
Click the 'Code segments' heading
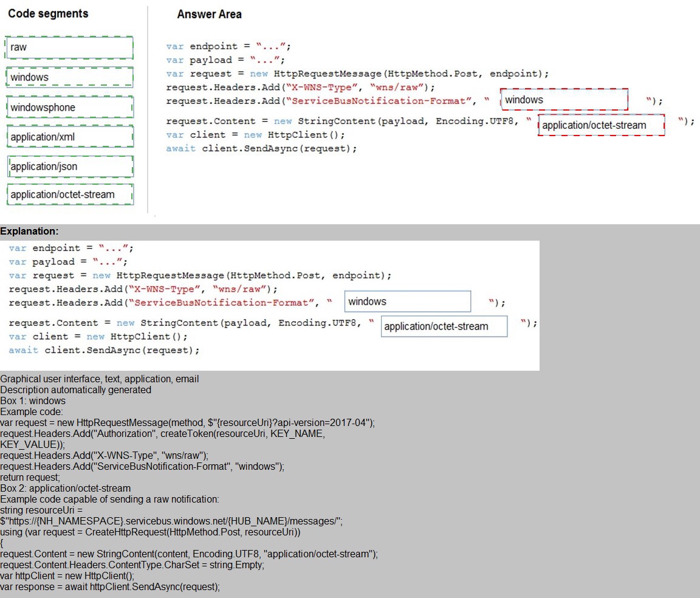48,13
